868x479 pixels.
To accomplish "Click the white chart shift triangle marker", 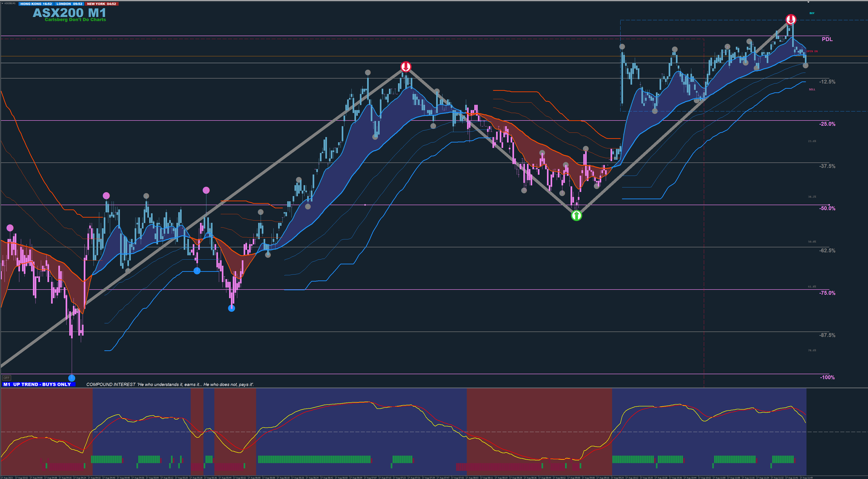I will tap(808, 2).
